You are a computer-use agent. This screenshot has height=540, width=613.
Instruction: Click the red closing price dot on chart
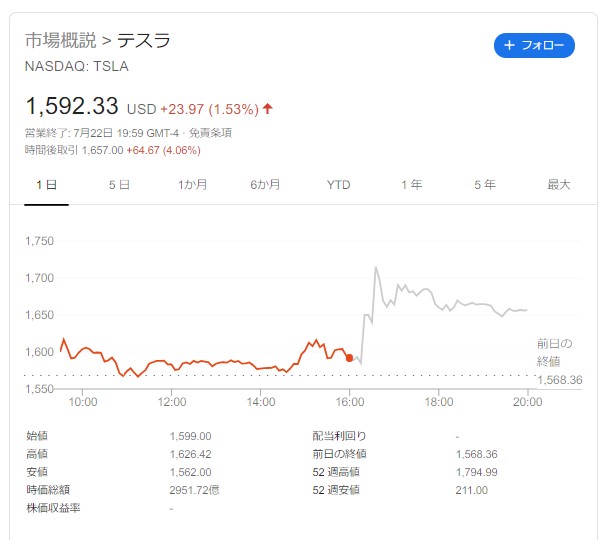click(350, 358)
